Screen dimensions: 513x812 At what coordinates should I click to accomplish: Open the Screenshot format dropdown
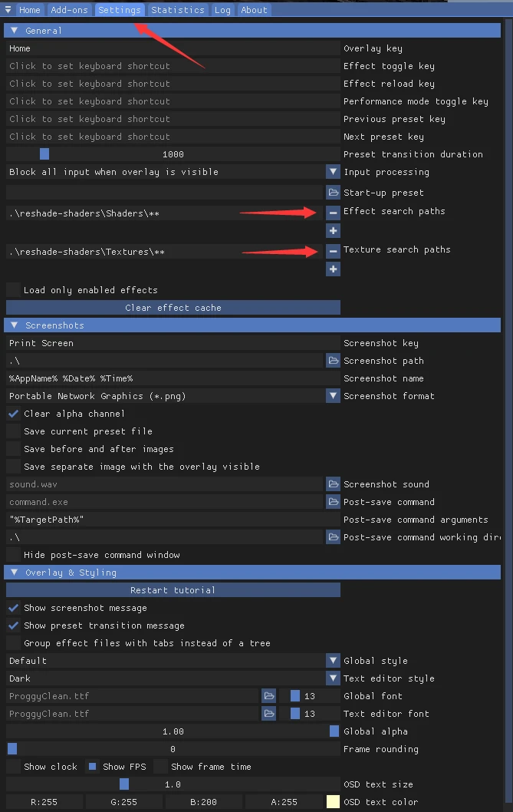pyautogui.click(x=333, y=396)
